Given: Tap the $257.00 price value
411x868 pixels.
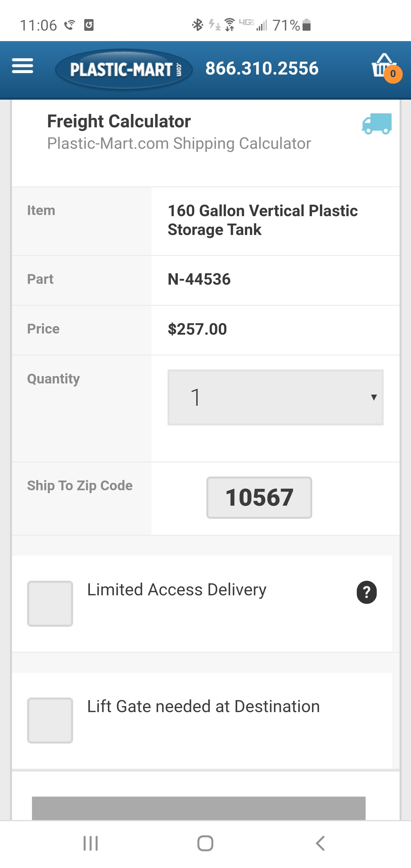Looking at the screenshot, I should point(197,329).
